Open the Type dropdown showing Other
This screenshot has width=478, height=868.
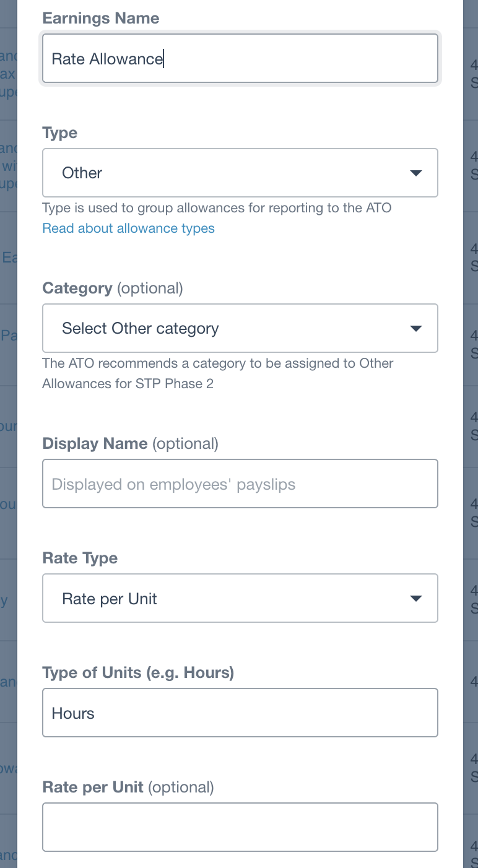click(240, 173)
